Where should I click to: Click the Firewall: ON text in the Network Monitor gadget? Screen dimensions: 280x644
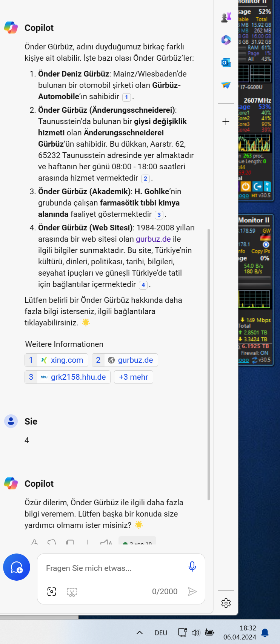254,353
